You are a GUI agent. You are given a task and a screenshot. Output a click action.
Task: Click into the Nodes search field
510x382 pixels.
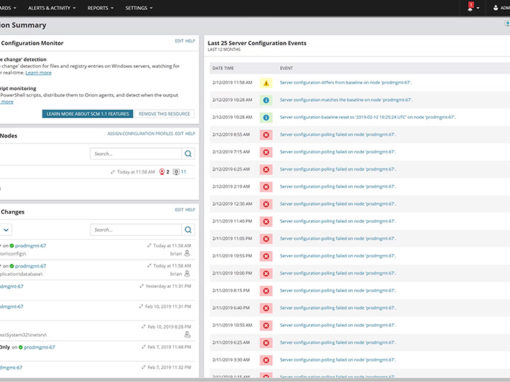136,154
